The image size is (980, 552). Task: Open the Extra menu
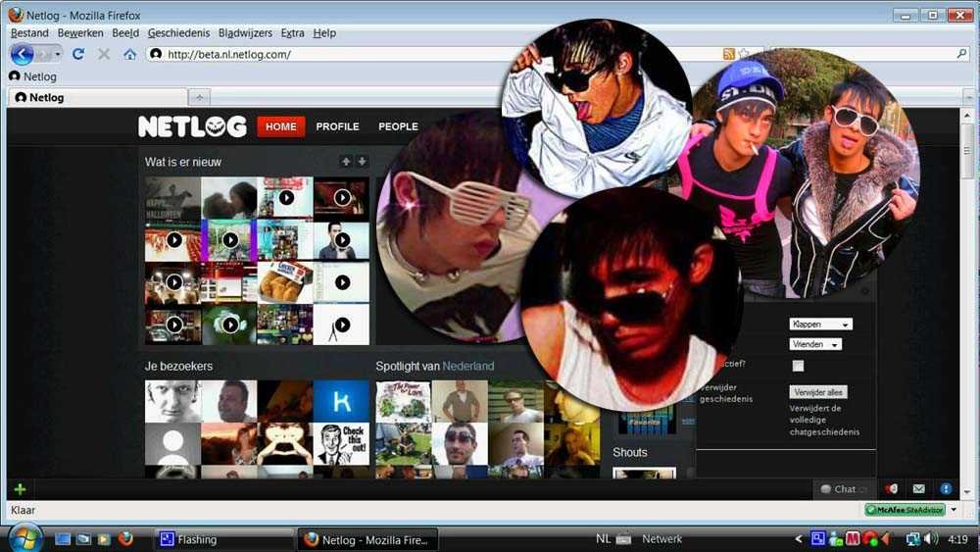(x=292, y=33)
